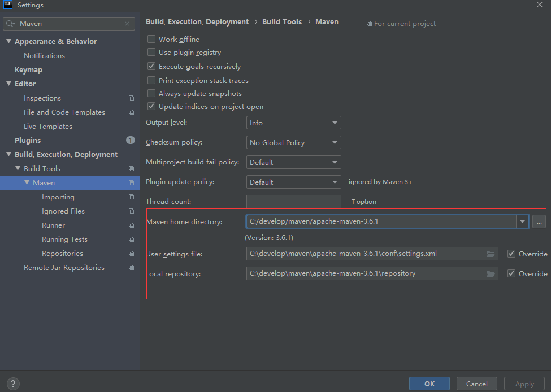Toggle Override for User settings file
This screenshot has height=392, width=551.
(x=511, y=254)
